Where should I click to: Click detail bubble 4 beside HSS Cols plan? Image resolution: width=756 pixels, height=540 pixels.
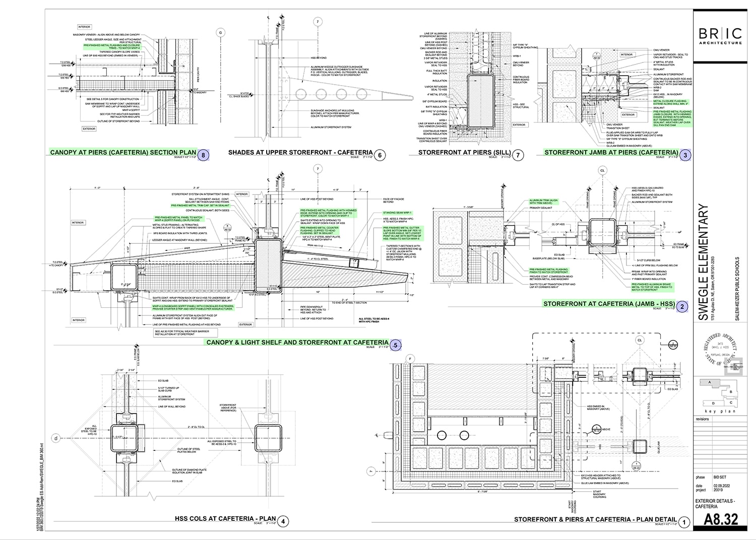tap(283, 521)
